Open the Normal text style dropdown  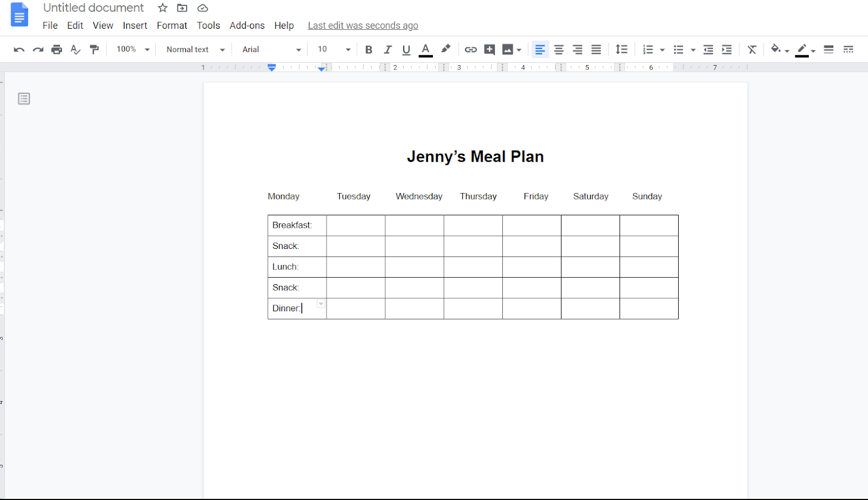(x=195, y=49)
